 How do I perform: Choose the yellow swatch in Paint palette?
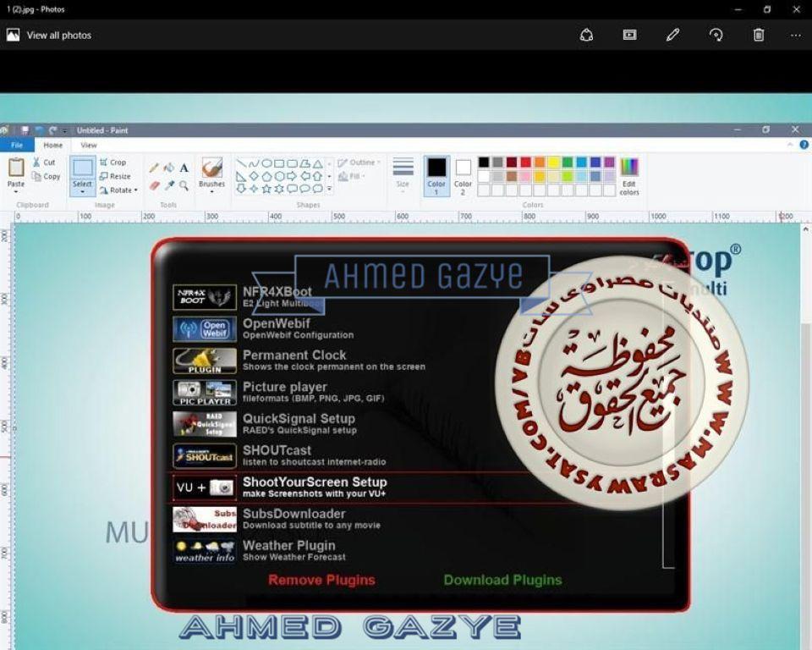pyautogui.click(x=553, y=162)
